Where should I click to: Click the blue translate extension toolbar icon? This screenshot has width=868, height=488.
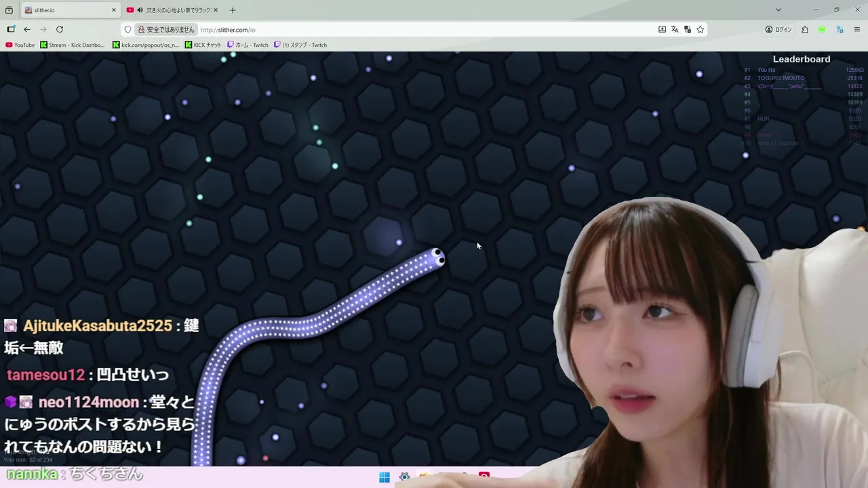tap(840, 29)
